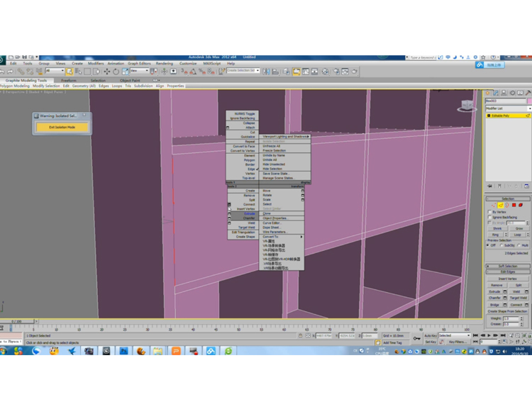The width and height of the screenshot is (532, 397).
Task: Click the Mirror tool icon
Action: coord(266,71)
